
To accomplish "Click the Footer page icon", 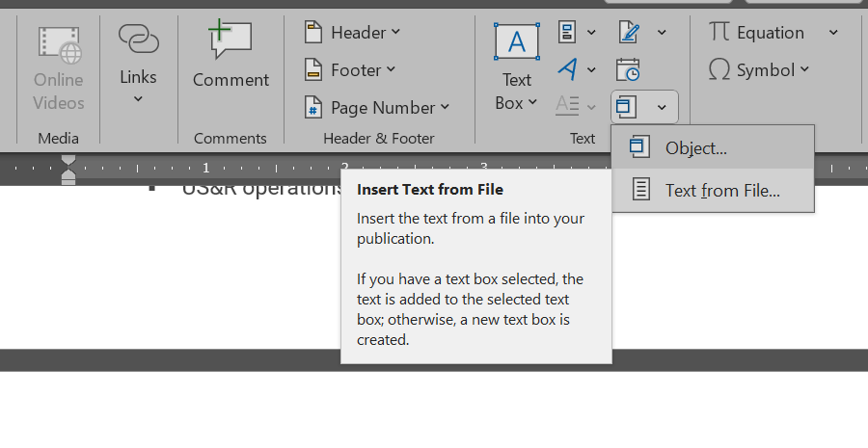I will pyautogui.click(x=313, y=70).
